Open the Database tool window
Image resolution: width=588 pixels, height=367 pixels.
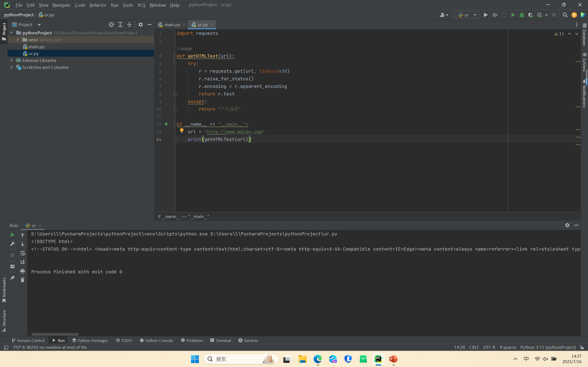[x=584, y=35]
